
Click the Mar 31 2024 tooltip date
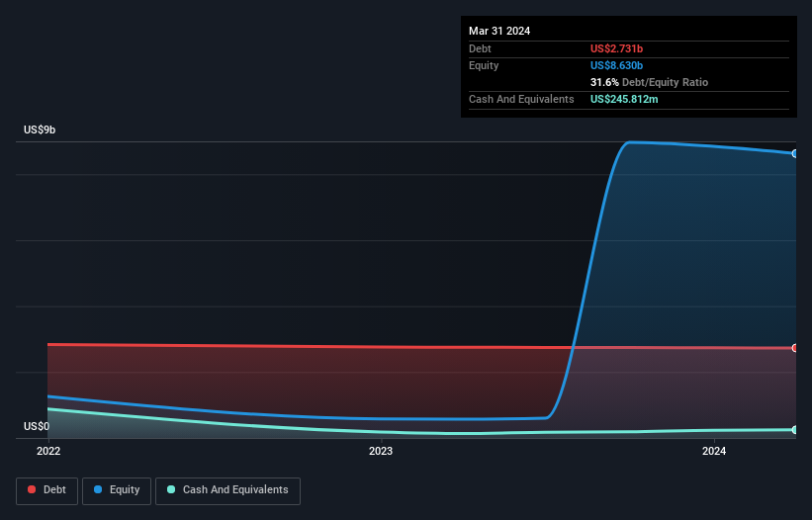coord(499,31)
